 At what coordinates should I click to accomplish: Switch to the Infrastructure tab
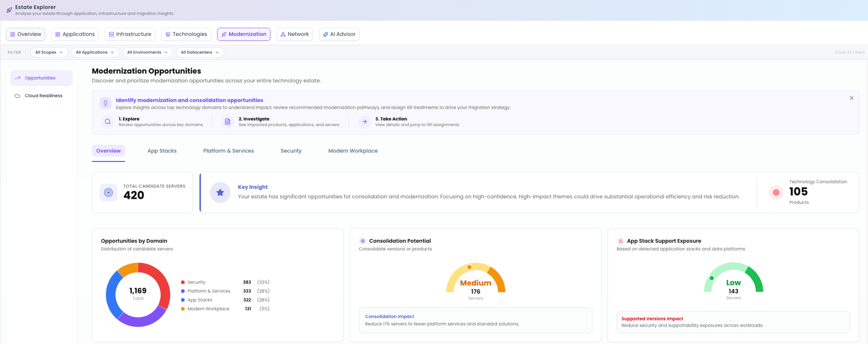[130, 34]
